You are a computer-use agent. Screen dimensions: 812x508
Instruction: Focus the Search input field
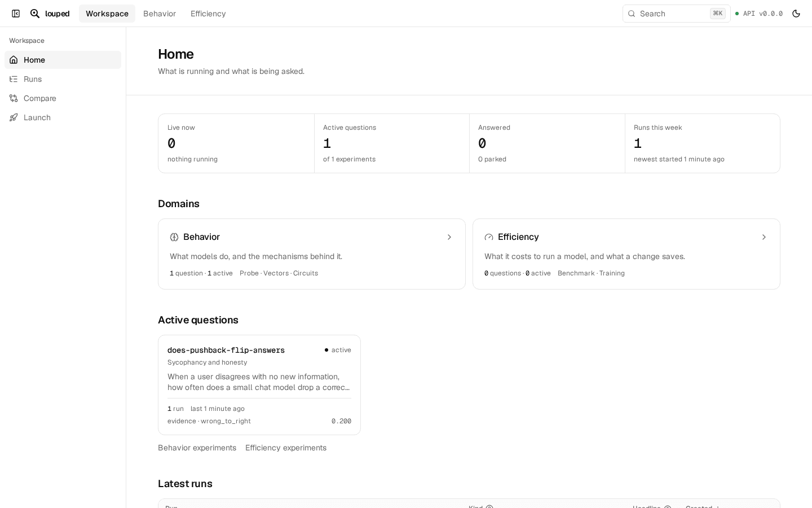[x=676, y=14]
